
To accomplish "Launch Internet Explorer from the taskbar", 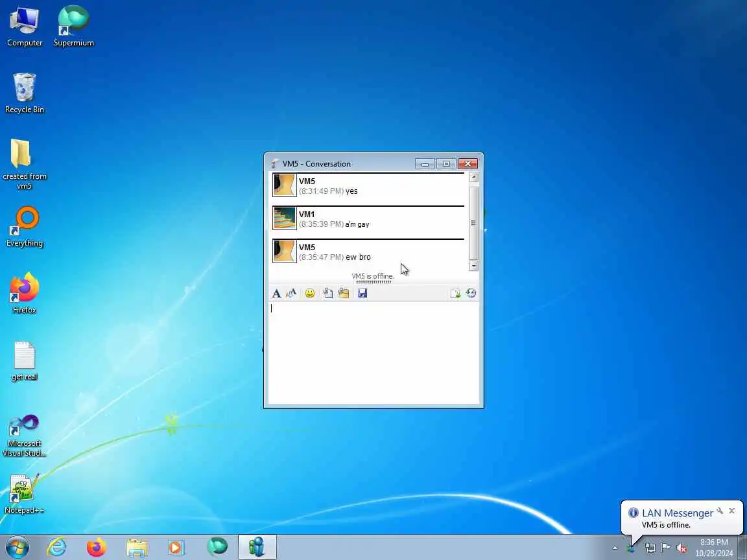I will tap(56, 547).
